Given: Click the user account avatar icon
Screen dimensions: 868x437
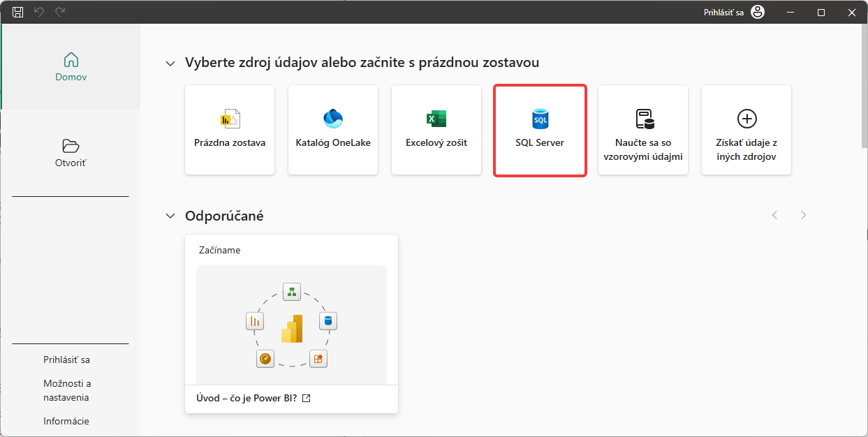Looking at the screenshot, I should coord(758,12).
